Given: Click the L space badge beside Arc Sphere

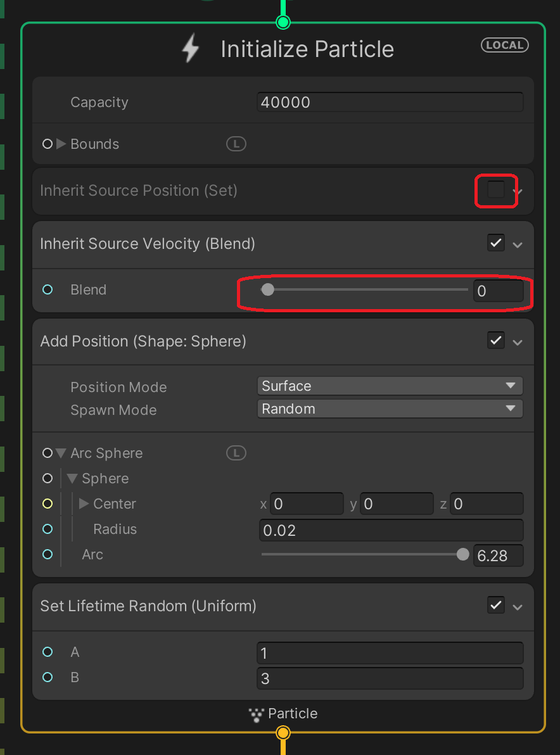Looking at the screenshot, I should coord(236,453).
